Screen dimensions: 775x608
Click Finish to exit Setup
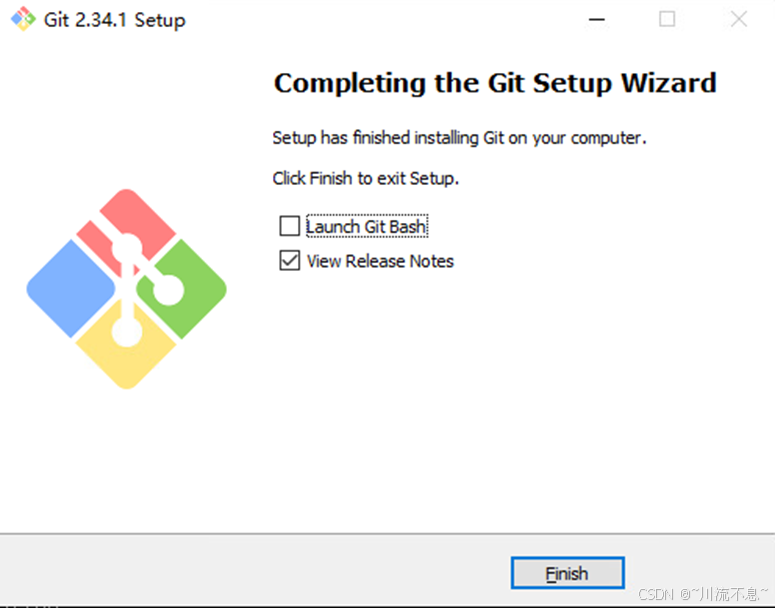[x=567, y=573]
